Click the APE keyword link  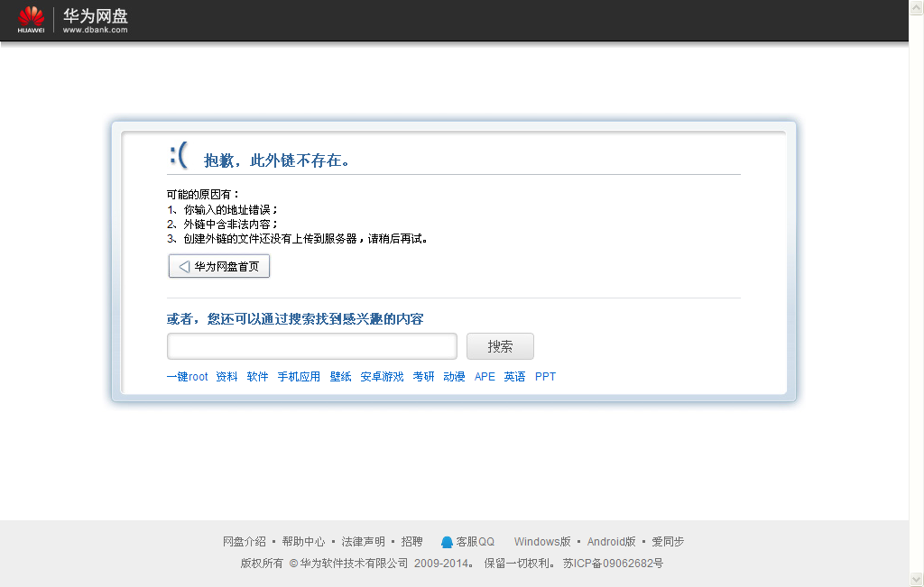tap(485, 377)
